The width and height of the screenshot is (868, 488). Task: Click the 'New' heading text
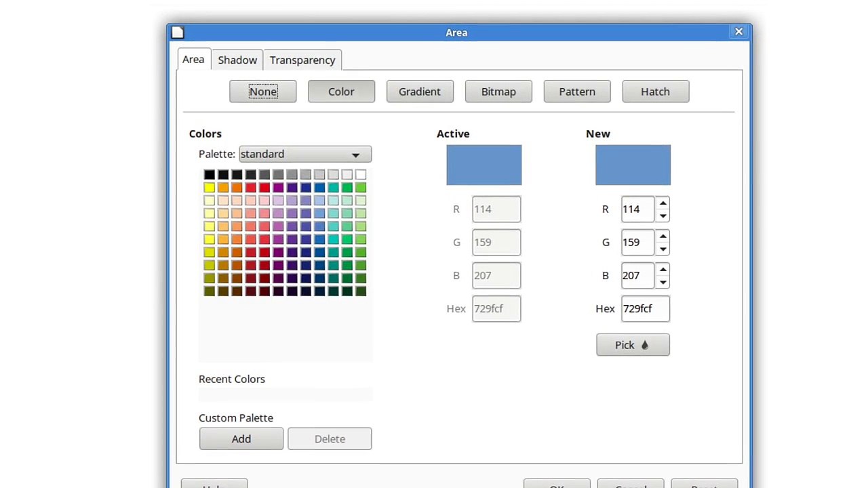pos(598,134)
